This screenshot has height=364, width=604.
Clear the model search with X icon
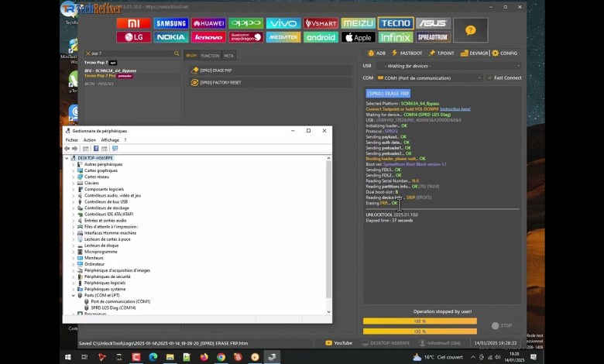88,53
